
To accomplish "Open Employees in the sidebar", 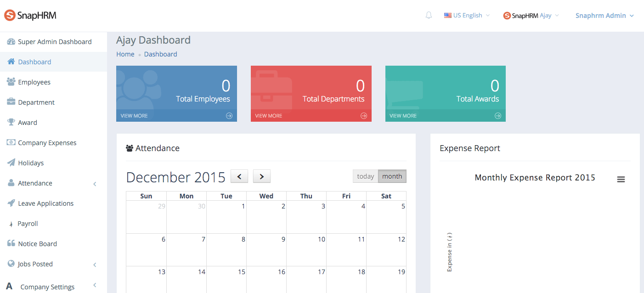I will tap(34, 82).
